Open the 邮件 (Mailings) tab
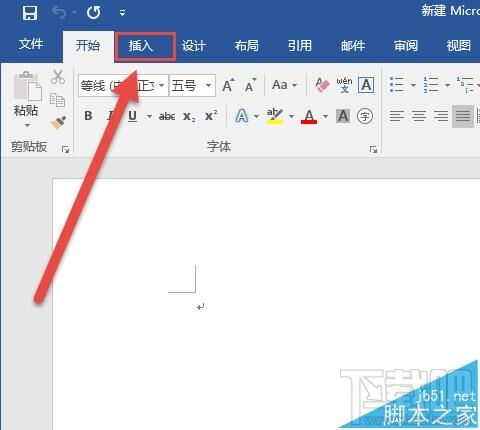 point(353,46)
